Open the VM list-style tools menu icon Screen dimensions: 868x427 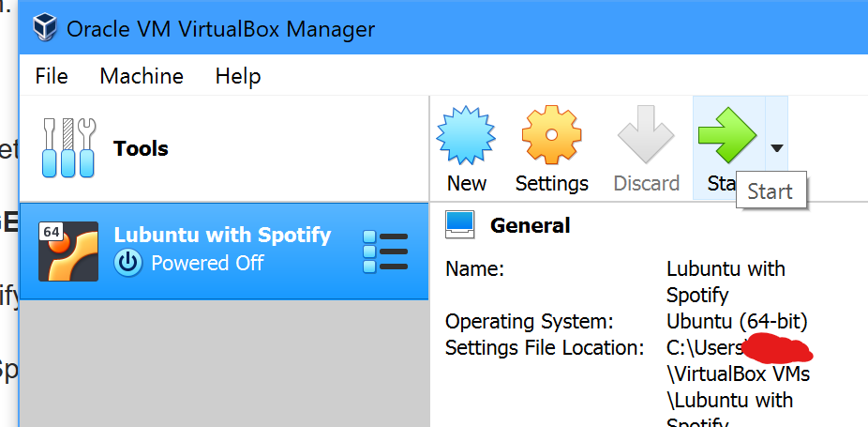tap(385, 252)
